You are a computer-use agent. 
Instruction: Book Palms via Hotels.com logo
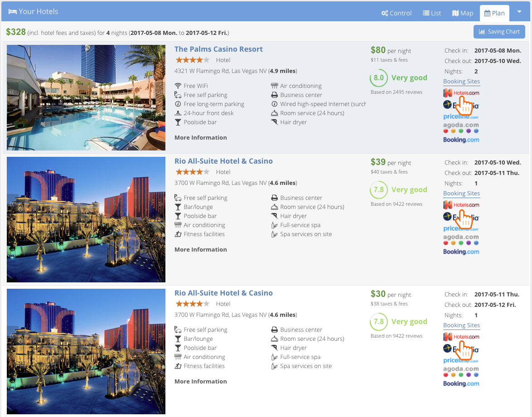pos(461,93)
